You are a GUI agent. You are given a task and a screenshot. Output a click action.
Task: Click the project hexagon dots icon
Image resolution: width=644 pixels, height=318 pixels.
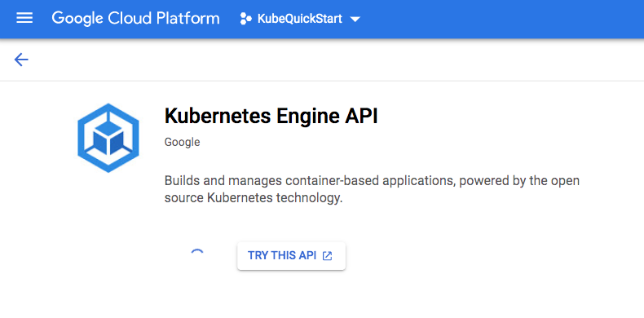point(245,19)
